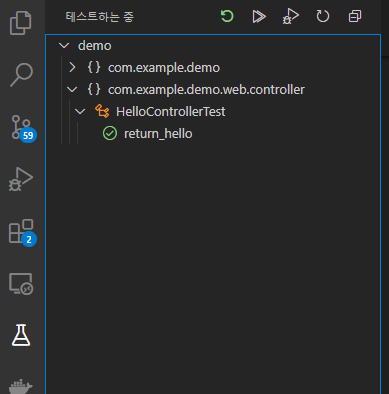Select com.example.demo package label
This screenshot has width=389, height=394.
point(164,68)
